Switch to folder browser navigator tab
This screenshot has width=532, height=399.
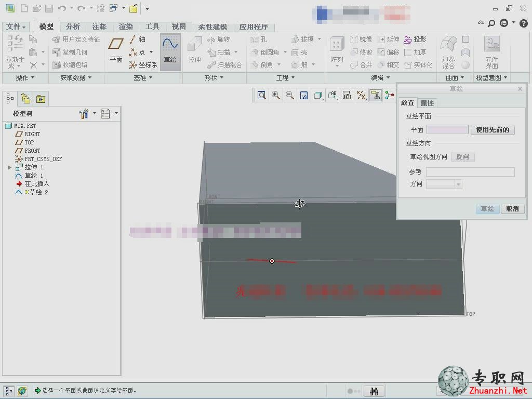25,99
